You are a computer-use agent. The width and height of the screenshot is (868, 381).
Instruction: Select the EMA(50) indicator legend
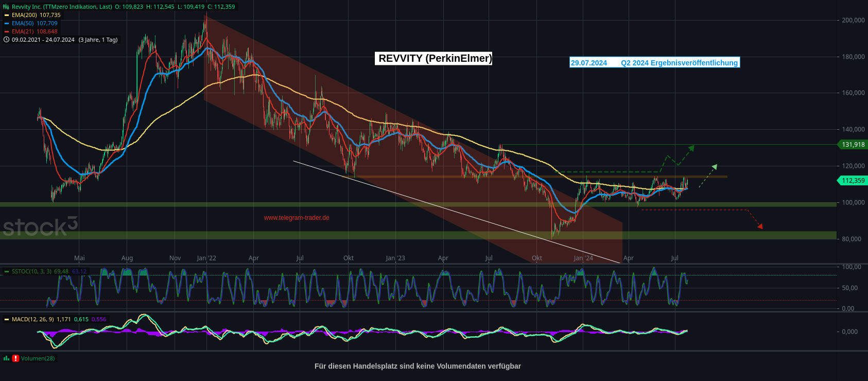tap(34, 23)
